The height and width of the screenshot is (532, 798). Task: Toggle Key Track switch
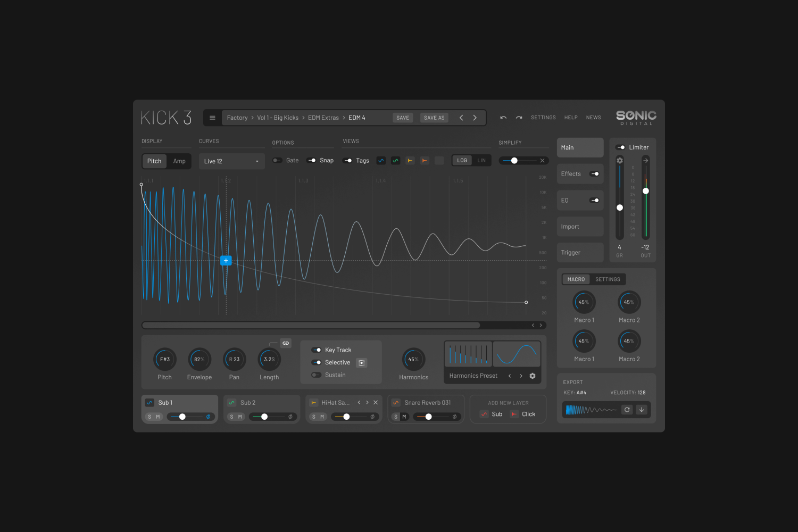[x=317, y=350]
